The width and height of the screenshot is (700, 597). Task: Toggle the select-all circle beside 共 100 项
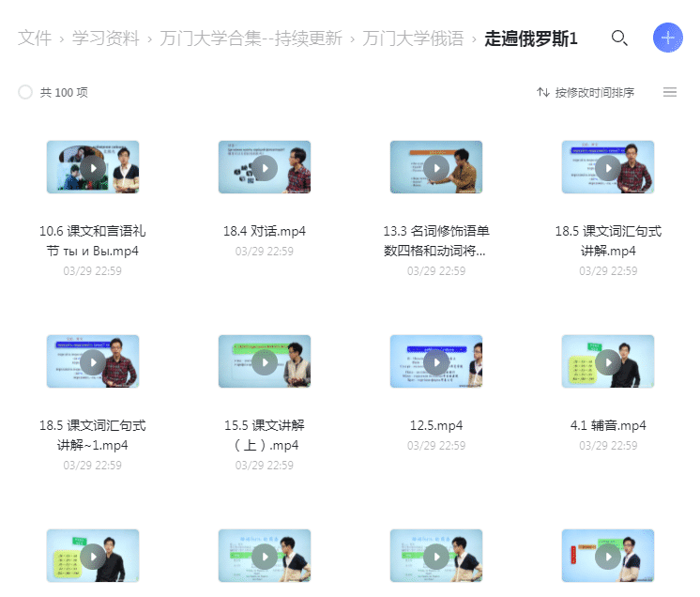(25, 92)
